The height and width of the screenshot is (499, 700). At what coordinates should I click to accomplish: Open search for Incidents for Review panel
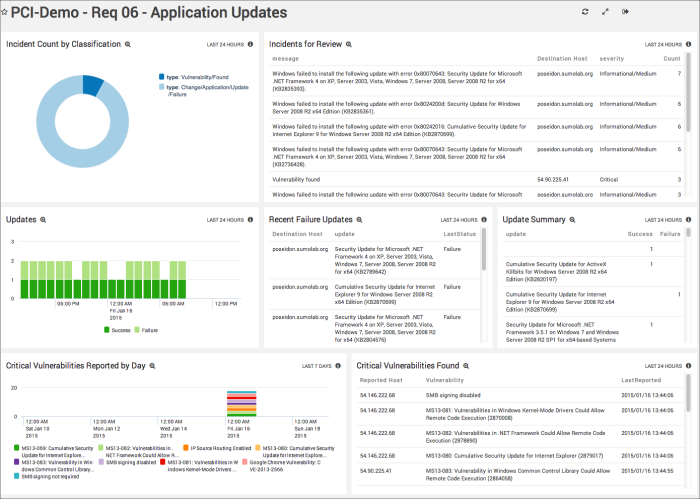[348, 45]
